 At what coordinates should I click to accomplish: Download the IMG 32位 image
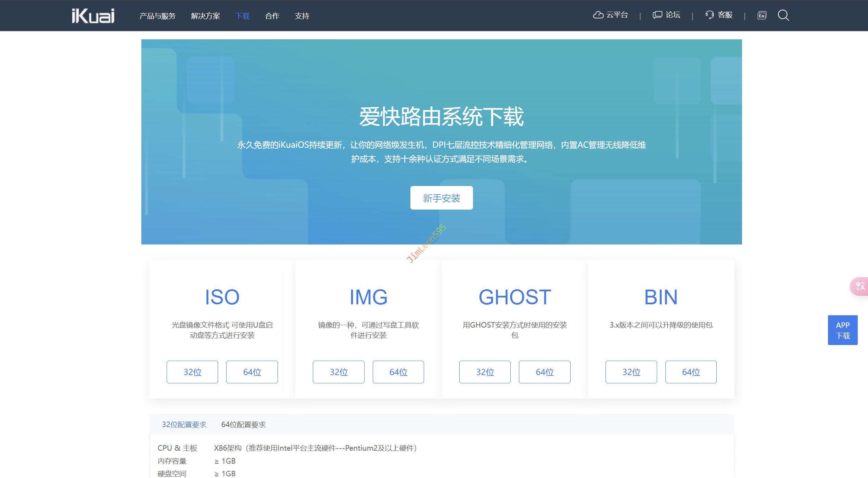339,372
